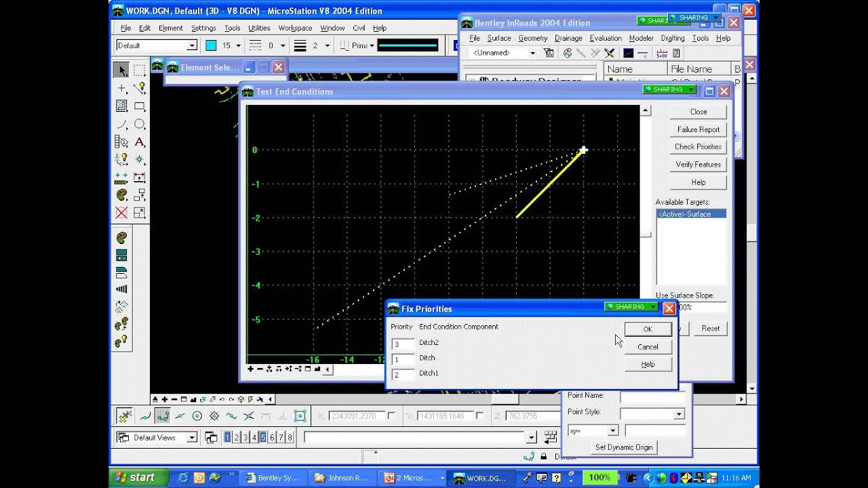The height and width of the screenshot is (488, 868).
Task: Open MicroStation's Element menu
Action: (170, 28)
